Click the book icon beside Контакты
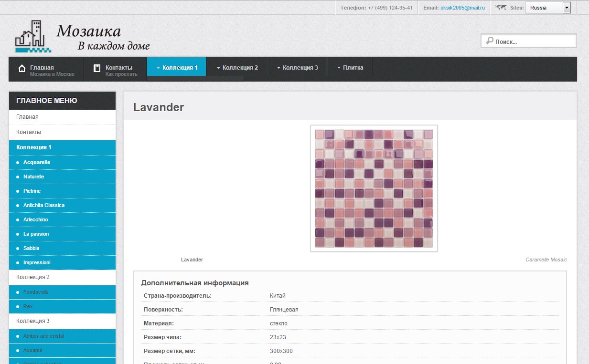 click(97, 68)
